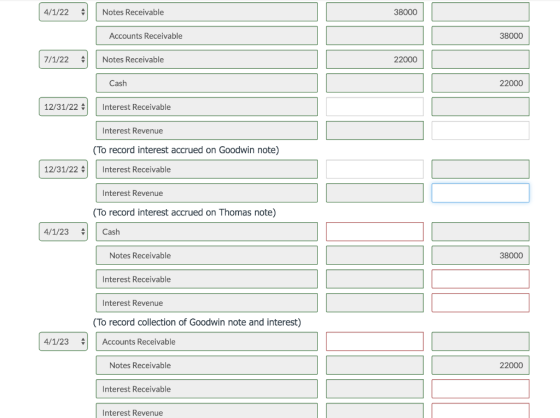Select the indented Accounts Receivable account field
560x418 pixels.
206,36
